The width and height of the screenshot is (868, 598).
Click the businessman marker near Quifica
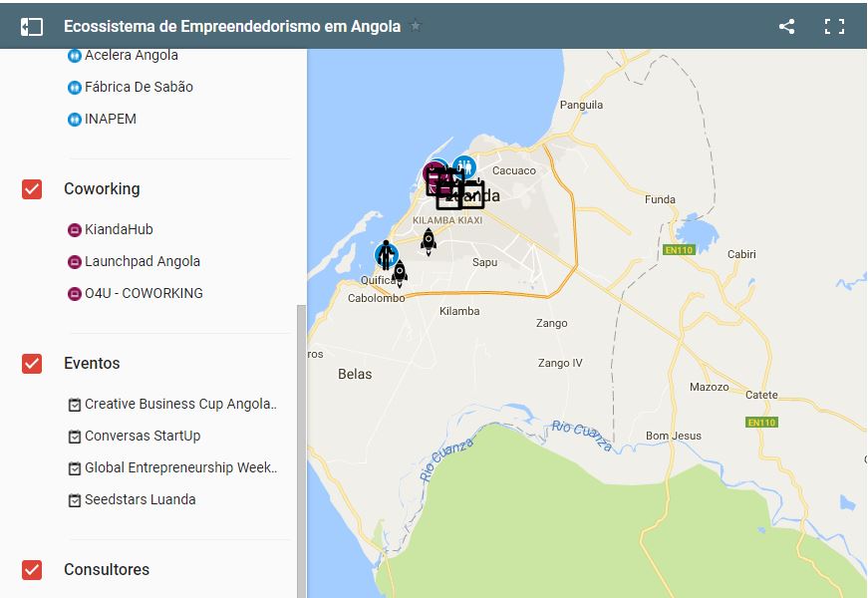click(387, 255)
